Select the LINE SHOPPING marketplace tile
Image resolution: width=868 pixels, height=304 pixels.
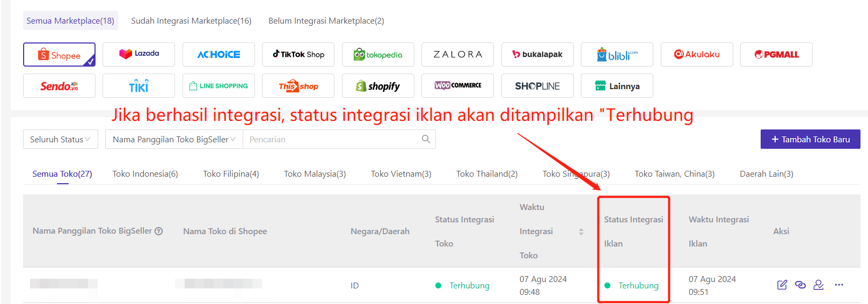coord(218,86)
